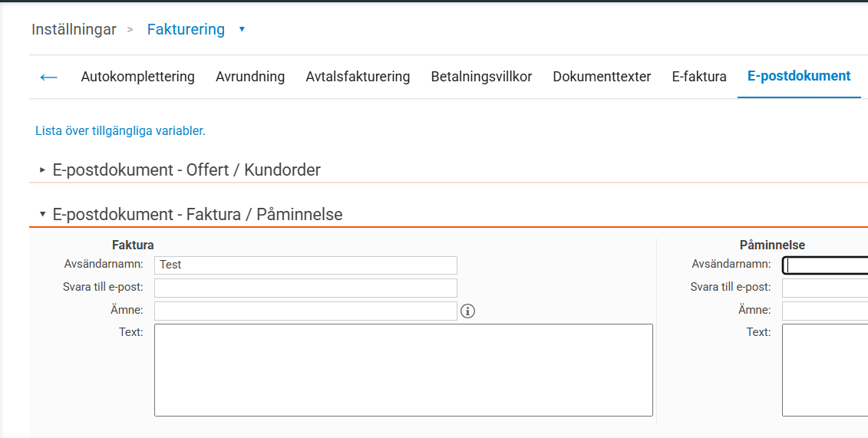Select the Betalningsvillkor tab
The image size is (868, 438).
(x=481, y=77)
